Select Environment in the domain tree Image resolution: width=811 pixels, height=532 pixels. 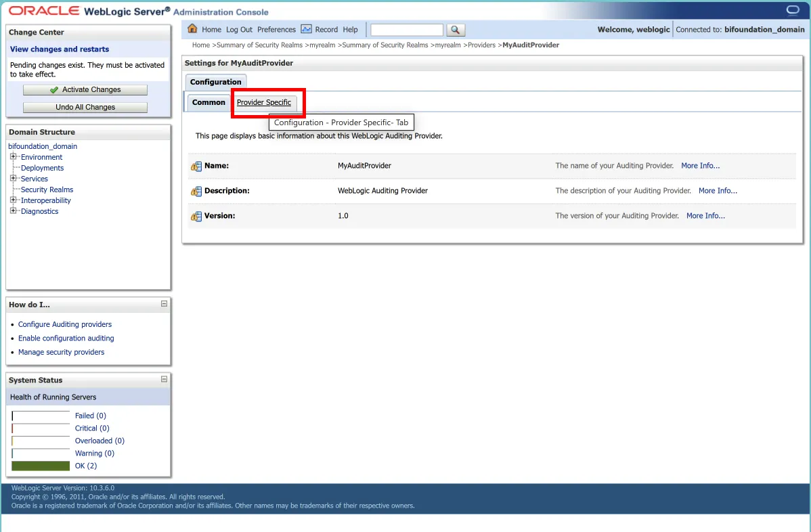click(41, 157)
